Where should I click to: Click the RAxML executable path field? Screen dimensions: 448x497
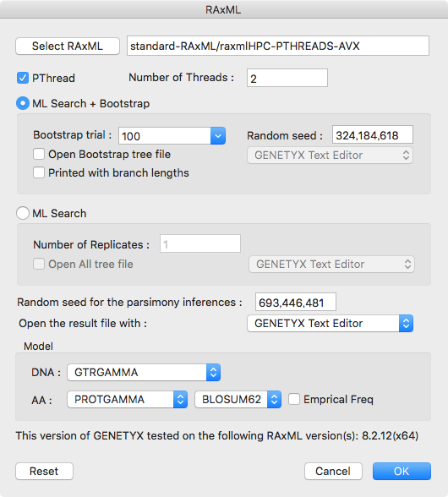[x=278, y=46]
